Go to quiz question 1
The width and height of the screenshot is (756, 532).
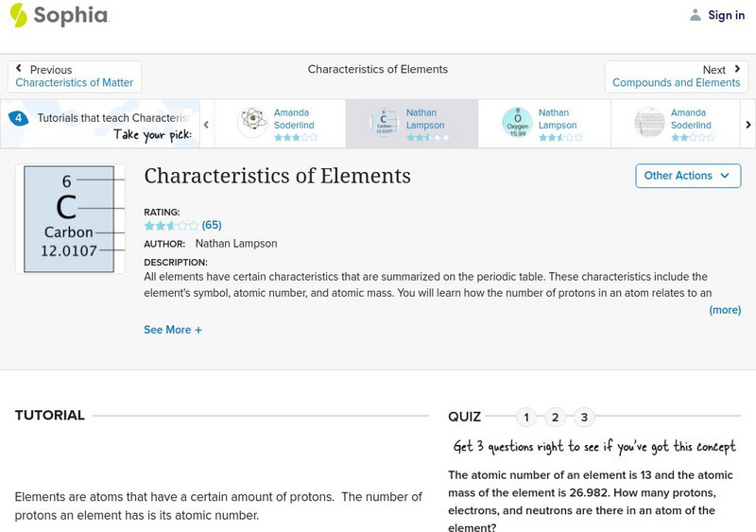[526, 417]
